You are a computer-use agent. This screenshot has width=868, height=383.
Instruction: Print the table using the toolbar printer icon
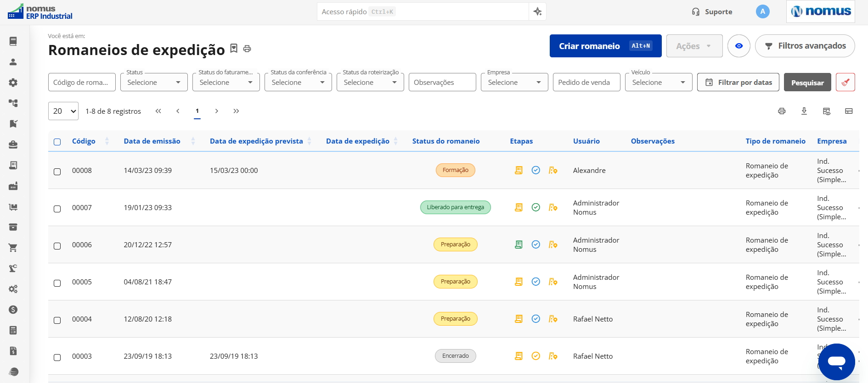782,111
